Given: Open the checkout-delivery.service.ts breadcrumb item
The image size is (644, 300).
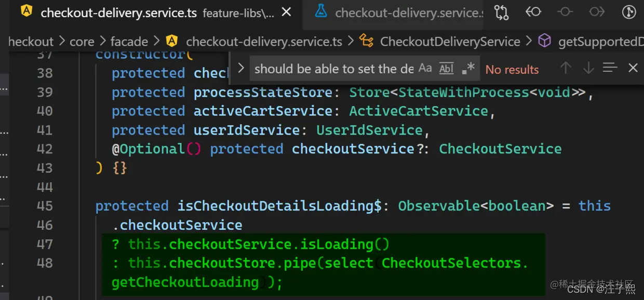Looking at the screenshot, I should coord(264,42).
